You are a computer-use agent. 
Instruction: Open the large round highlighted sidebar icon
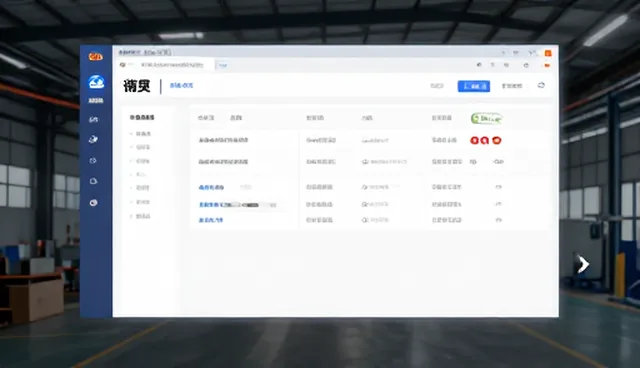[96, 82]
